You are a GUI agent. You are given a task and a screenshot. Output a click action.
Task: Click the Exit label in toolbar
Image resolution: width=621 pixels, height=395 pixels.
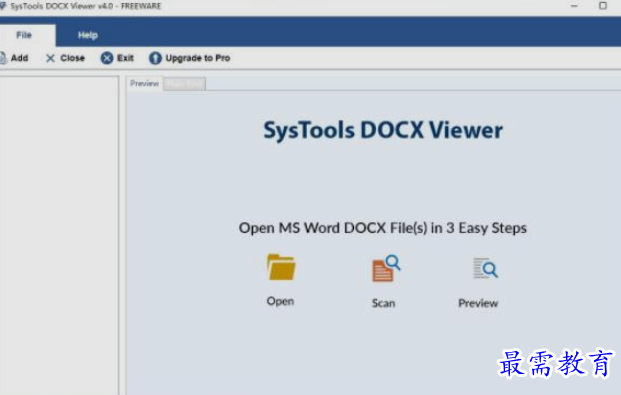(x=125, y=58)
